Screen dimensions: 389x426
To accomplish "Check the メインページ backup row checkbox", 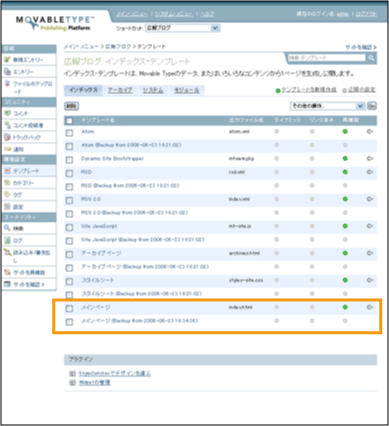I will [x=69, y=322].
